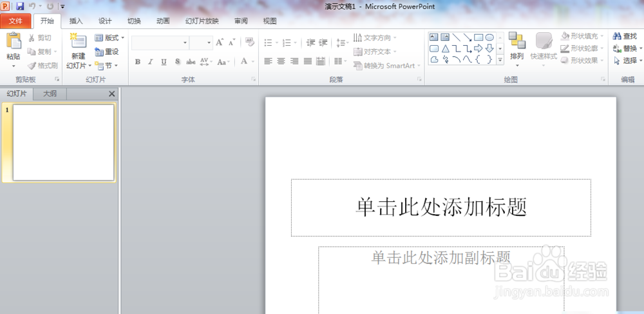
Task: Click the Paste (粘贴) clipboard icon
Action: pyautogui.click(x=14, y=41)
